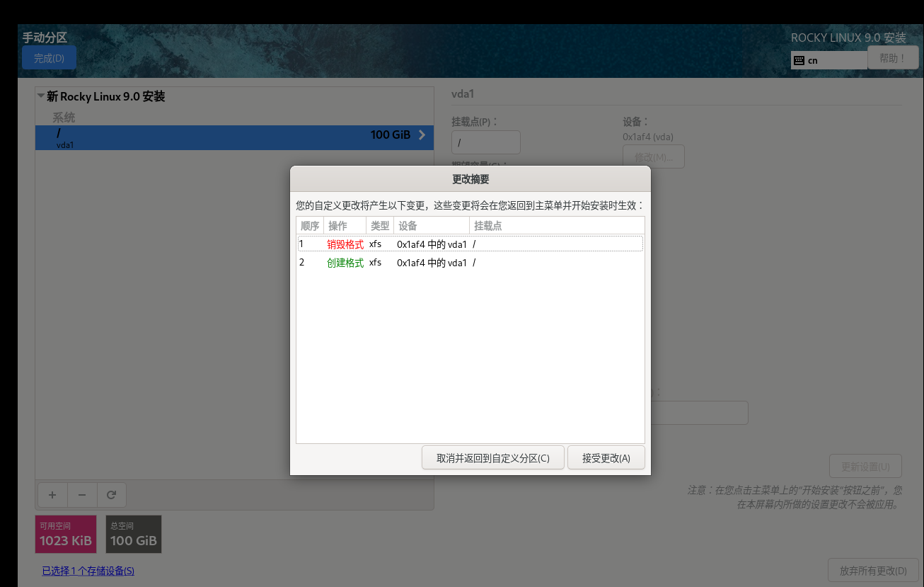Click the chevron arrow on 100 GiB row
The height and width of the screenshot is (587, 924).
(x=422, y=135)
